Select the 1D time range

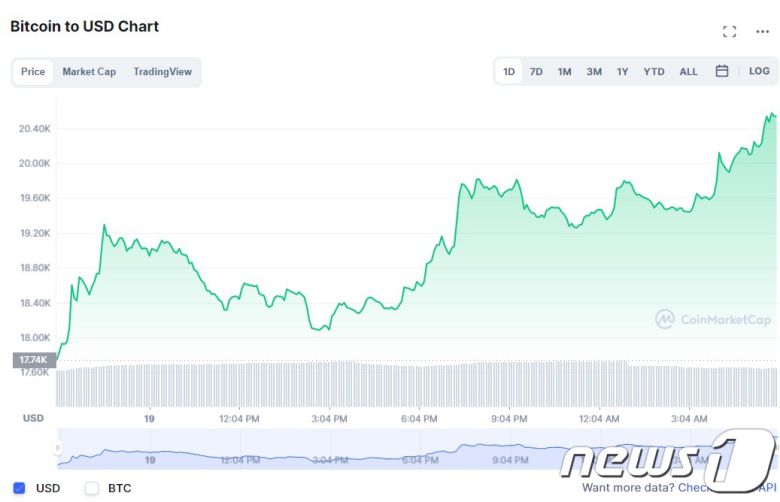509,71
